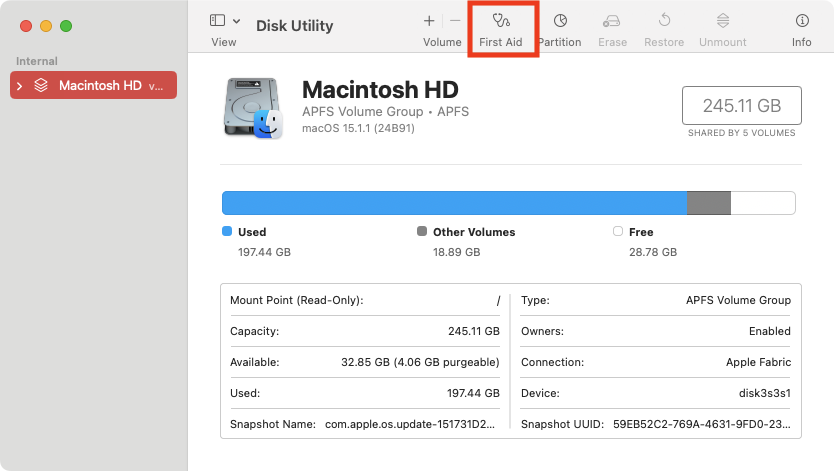The height and width of the screenshot is (471, 834).
Task: Click the 245.11 GB capacity box
Action: 741,105
